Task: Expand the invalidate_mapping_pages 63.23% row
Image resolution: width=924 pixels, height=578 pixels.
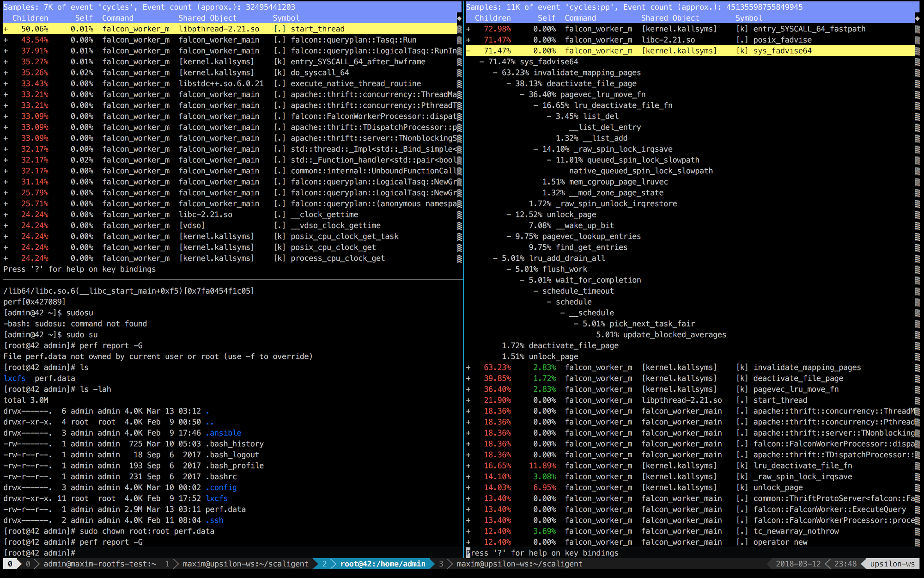Action: [468, 368]
